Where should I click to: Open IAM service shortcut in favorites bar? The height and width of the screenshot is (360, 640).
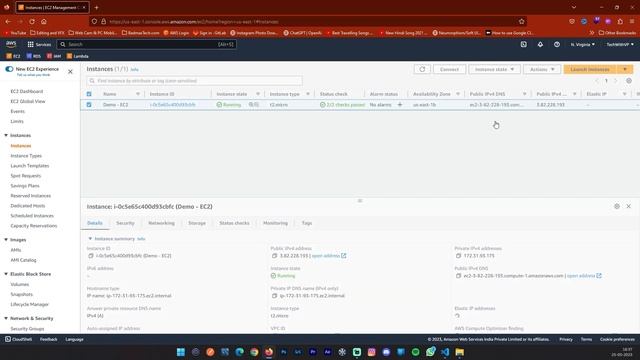(53, 56)
